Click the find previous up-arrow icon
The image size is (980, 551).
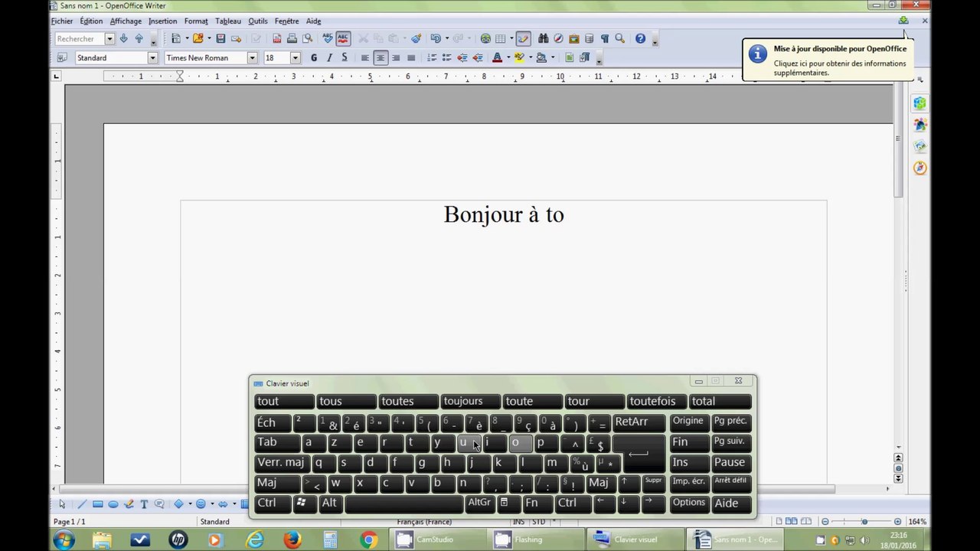tap(139, 38)
